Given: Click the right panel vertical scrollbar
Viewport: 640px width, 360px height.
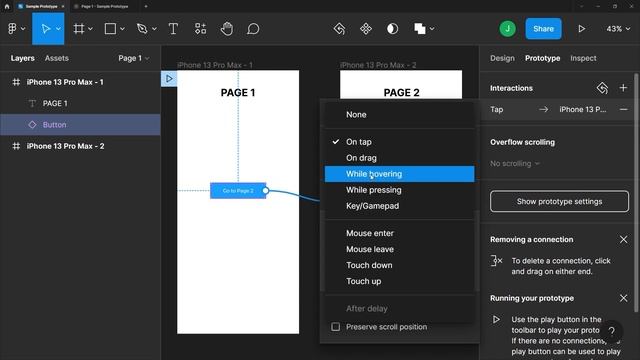Looking at the screenshot, I should (x=636, y=192).
